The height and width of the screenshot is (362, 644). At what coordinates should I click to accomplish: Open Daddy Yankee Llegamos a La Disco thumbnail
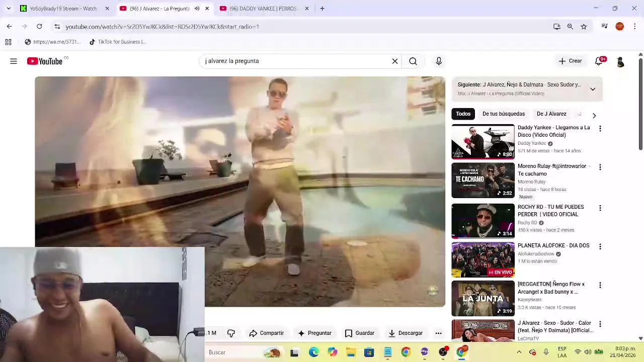click(483, 141)
